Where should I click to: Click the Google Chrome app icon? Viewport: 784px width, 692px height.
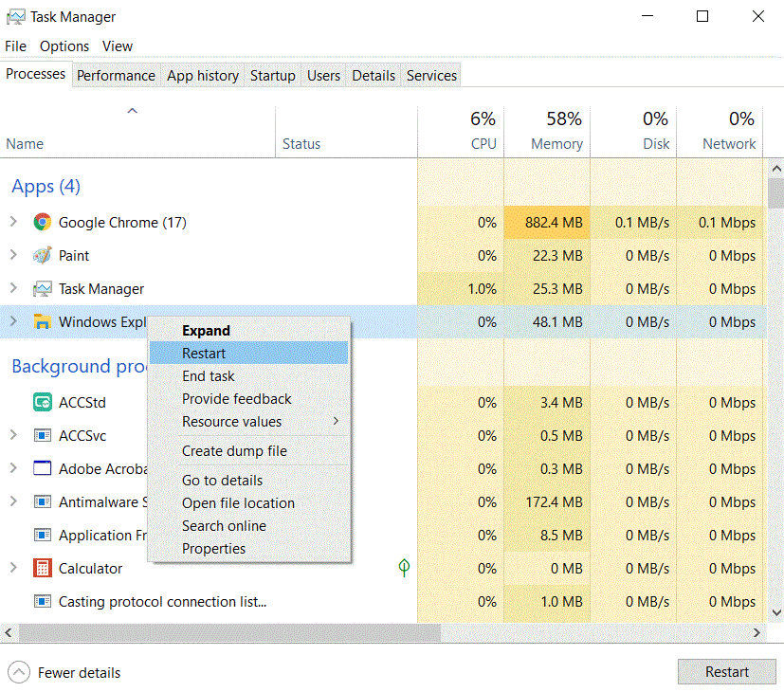click(42, 223)
